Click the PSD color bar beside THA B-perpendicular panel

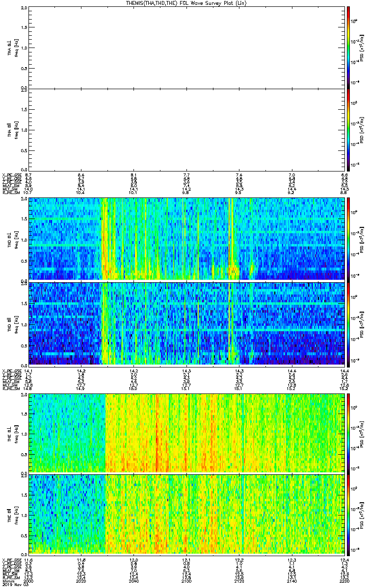pyautogui.click(x=348, y=47)
